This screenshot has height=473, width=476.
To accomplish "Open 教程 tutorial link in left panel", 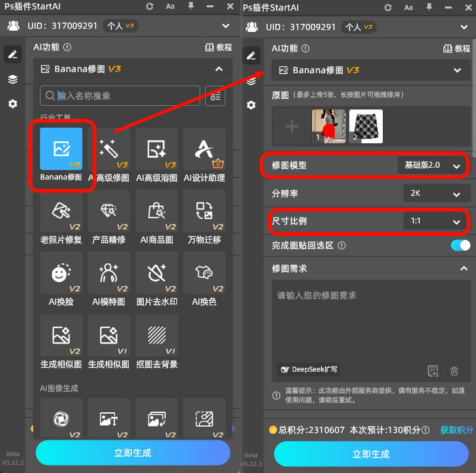I will pos(218,48).
